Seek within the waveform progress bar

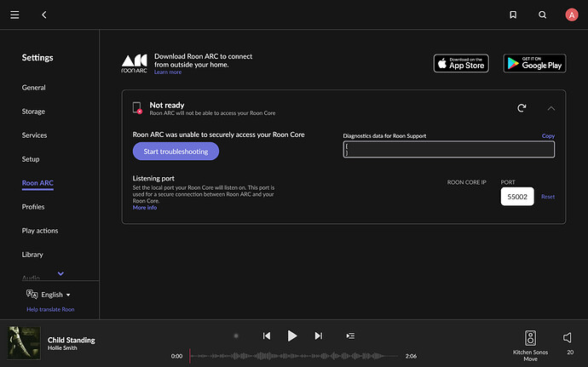coord(294,356)
